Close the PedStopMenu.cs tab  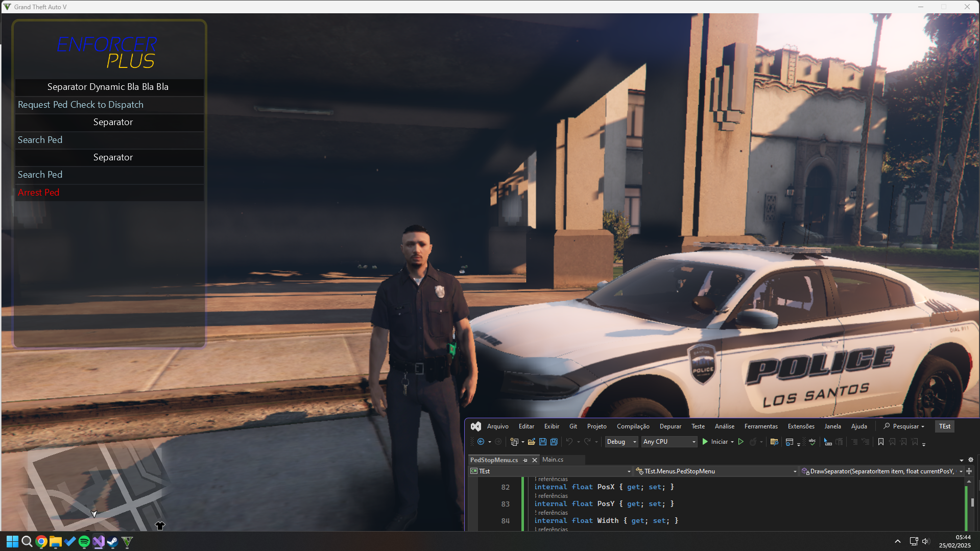[535, 460]
